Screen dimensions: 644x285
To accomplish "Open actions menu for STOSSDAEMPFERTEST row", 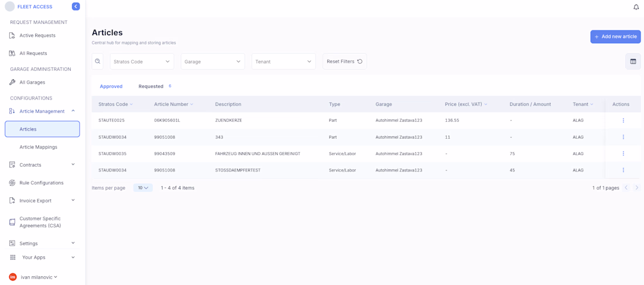I will [x=623, y=170].
